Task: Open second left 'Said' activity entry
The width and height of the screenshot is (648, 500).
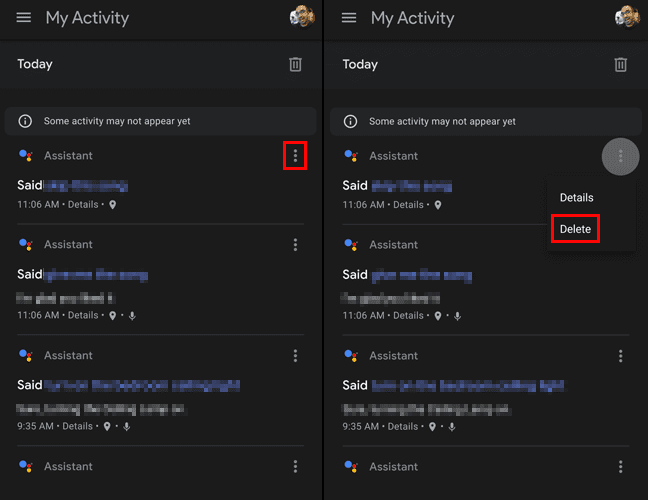Action: (x=83, y=275)
